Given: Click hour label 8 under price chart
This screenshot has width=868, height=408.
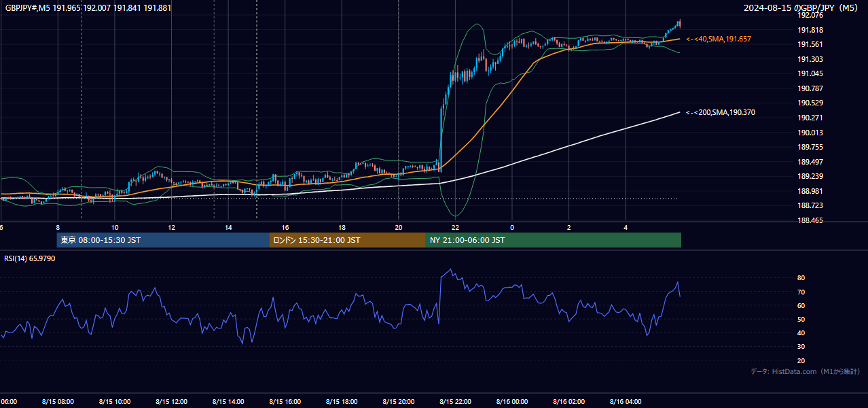Looking at the screenshot, I should pos(58,227).
